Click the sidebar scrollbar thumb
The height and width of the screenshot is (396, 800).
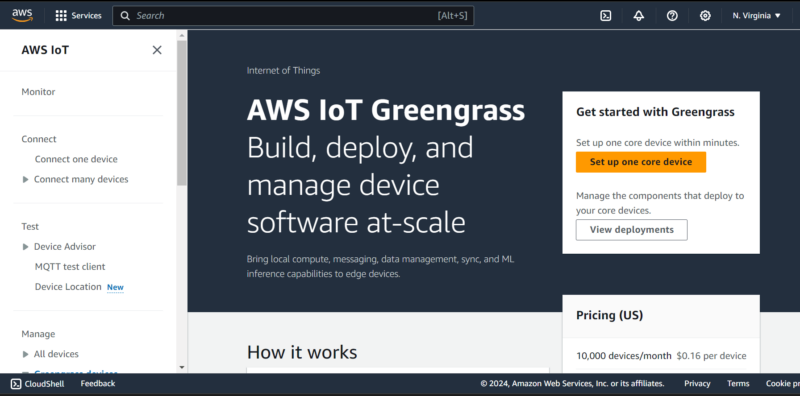[182, 113]
